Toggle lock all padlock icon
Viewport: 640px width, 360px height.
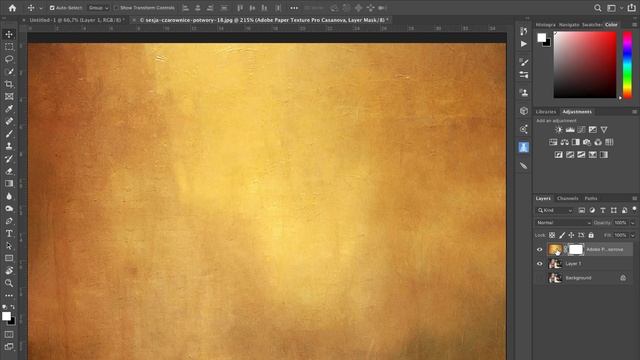pos(591,235)
